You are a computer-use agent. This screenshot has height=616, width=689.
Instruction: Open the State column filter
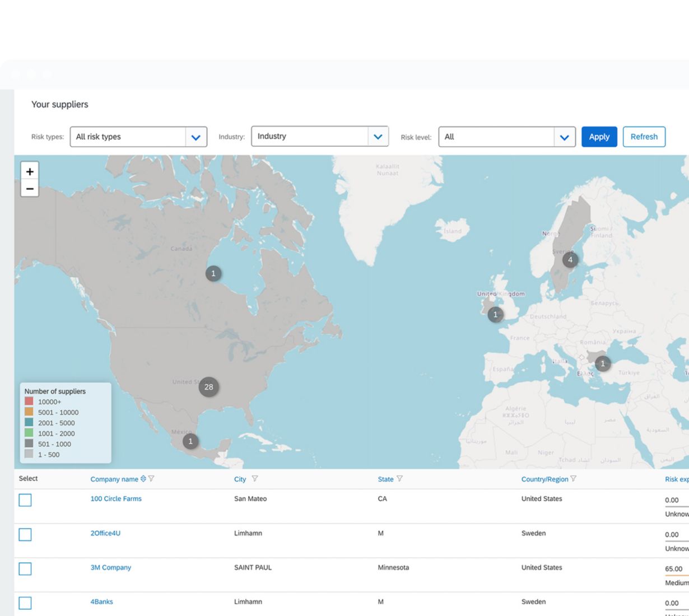(399, 479)
